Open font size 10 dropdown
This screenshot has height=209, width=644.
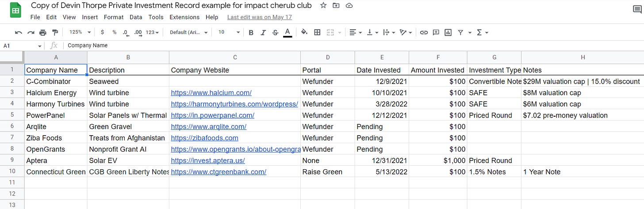click(229, 32)
